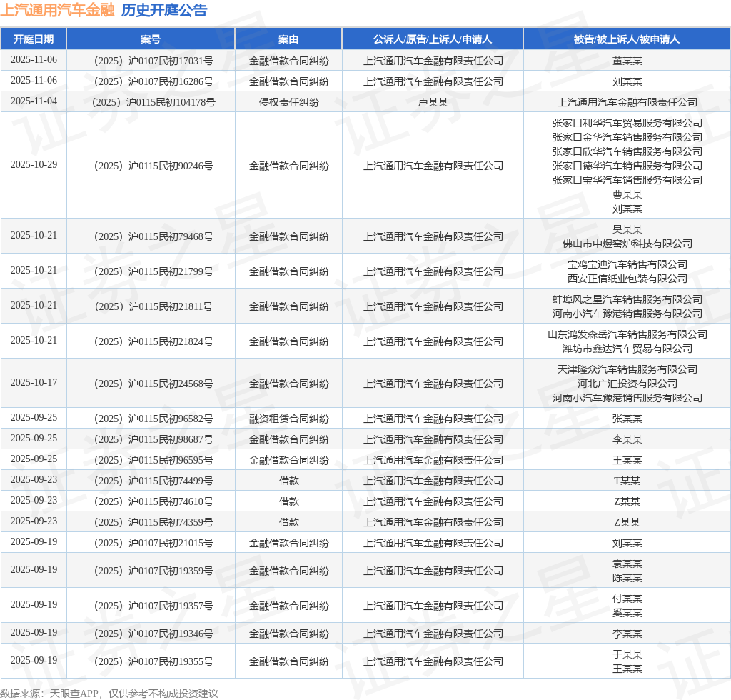This screenshot has width=731, height=700.
Task: Click defendant 陈某某
Action: [x=627, y=578]
